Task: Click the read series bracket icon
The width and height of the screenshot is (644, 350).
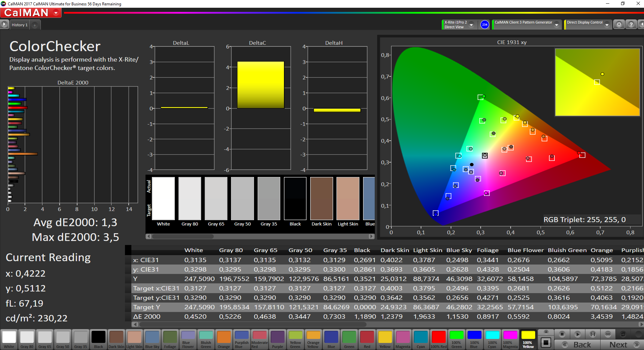Action: (593, 334)
